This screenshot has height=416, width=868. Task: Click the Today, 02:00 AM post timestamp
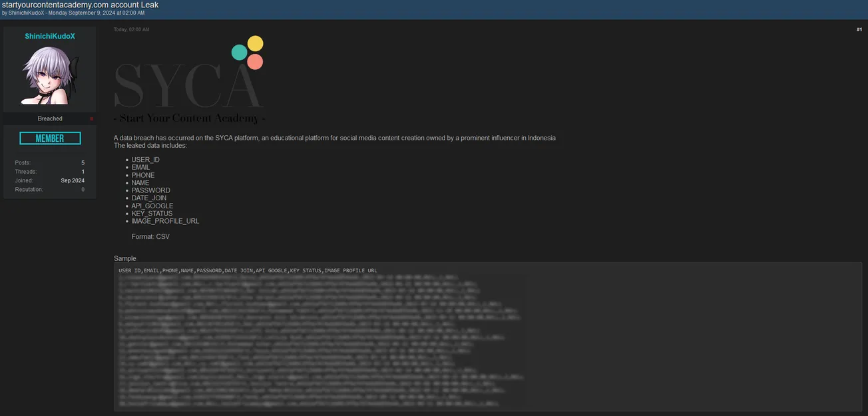pyautogui.click(x=131, y=29)
